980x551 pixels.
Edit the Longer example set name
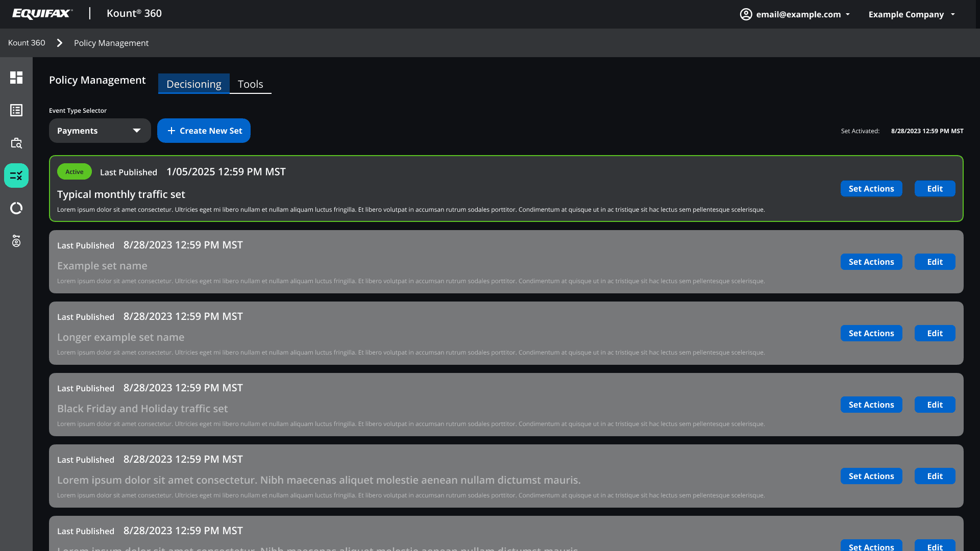pyautogui.click(x=935, y=333)
